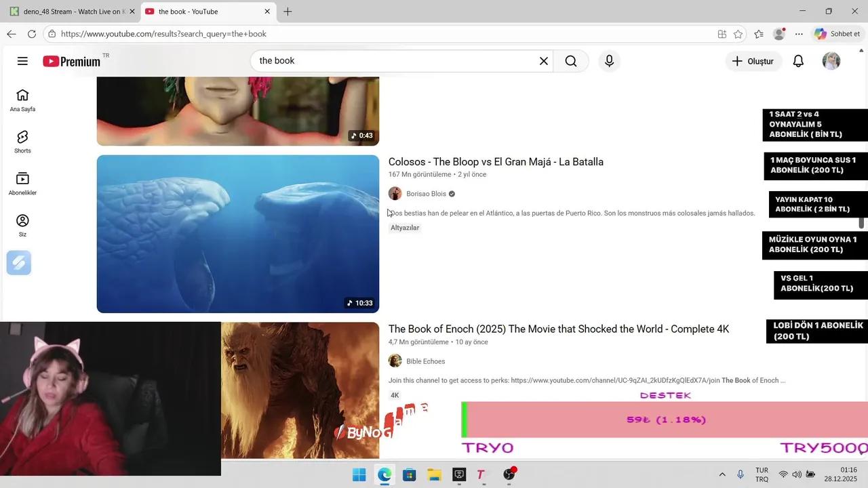Open Microsoft Store from taskbar
Image resolution: width=868 pixels, height=488 pixels.
(409, 474)
